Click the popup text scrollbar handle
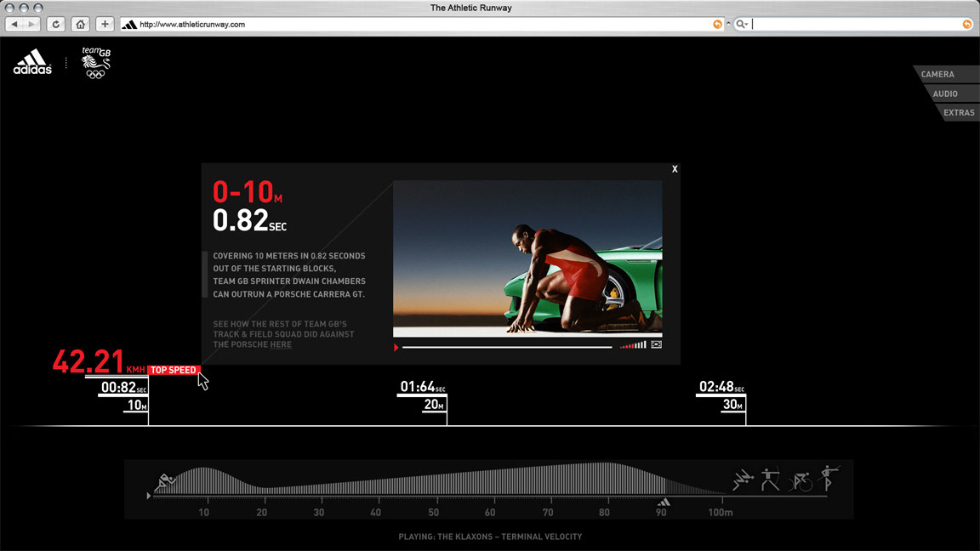This screenshot has height=551, width=980. [x=204, y=275]
